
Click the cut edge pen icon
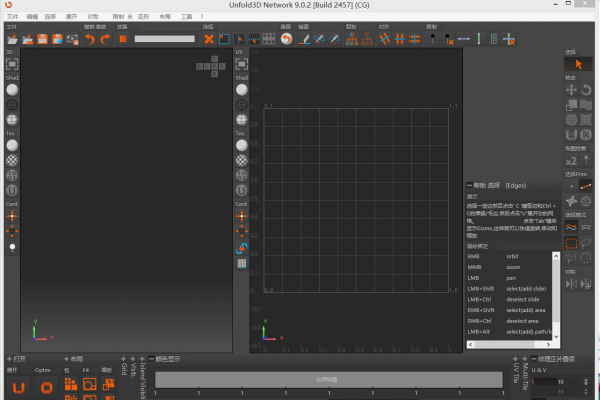tap(304, 39)
